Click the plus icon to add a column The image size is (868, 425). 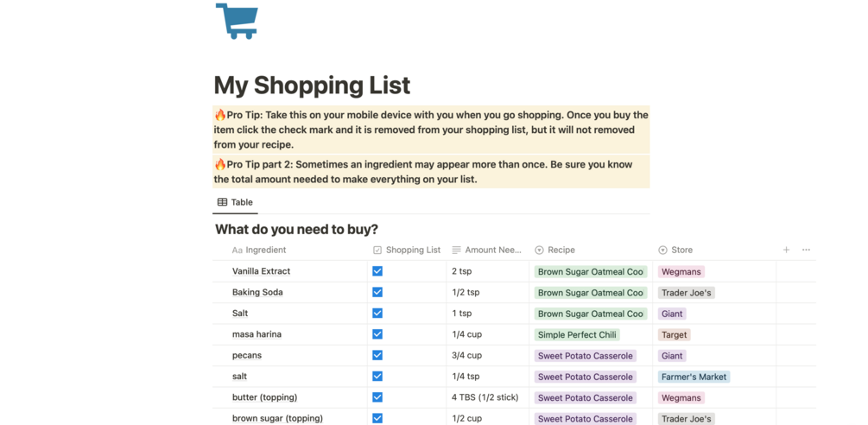786,250
